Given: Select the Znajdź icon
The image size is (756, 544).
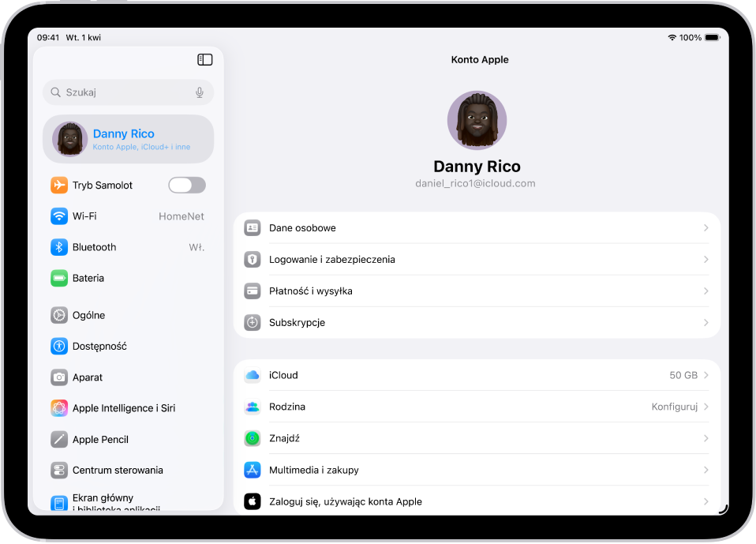Looking at the screenshot, I should (x=253, y=437).
